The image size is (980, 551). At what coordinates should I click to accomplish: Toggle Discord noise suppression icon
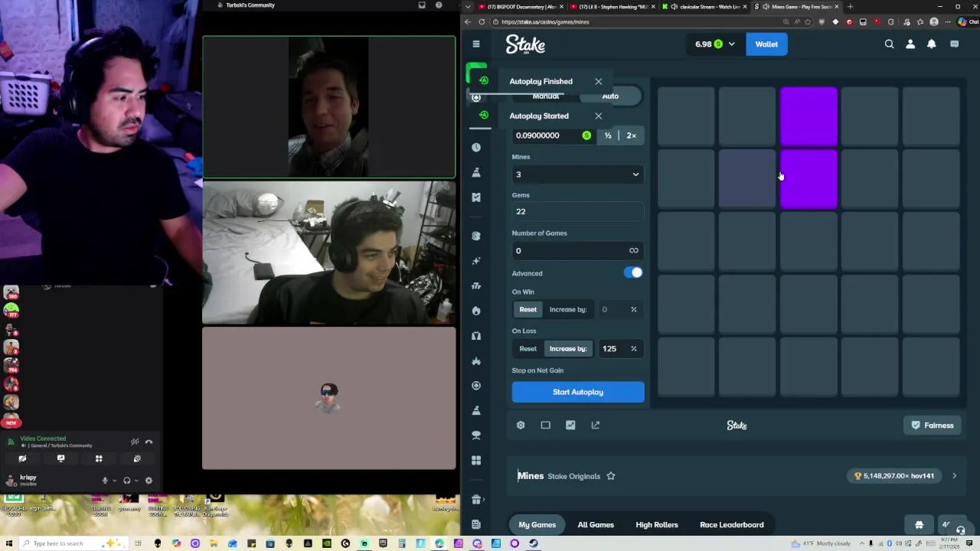pos(135,442)
